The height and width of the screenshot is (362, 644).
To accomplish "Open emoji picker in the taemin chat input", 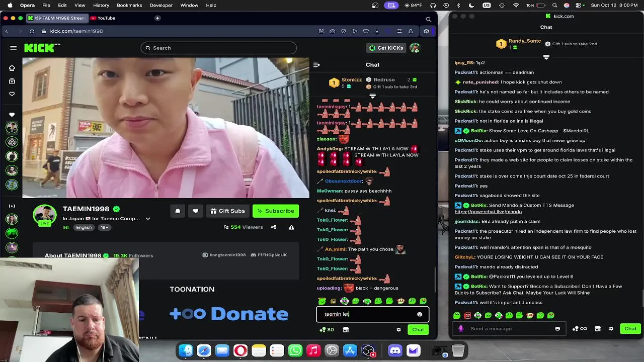I will click(420, 314).
